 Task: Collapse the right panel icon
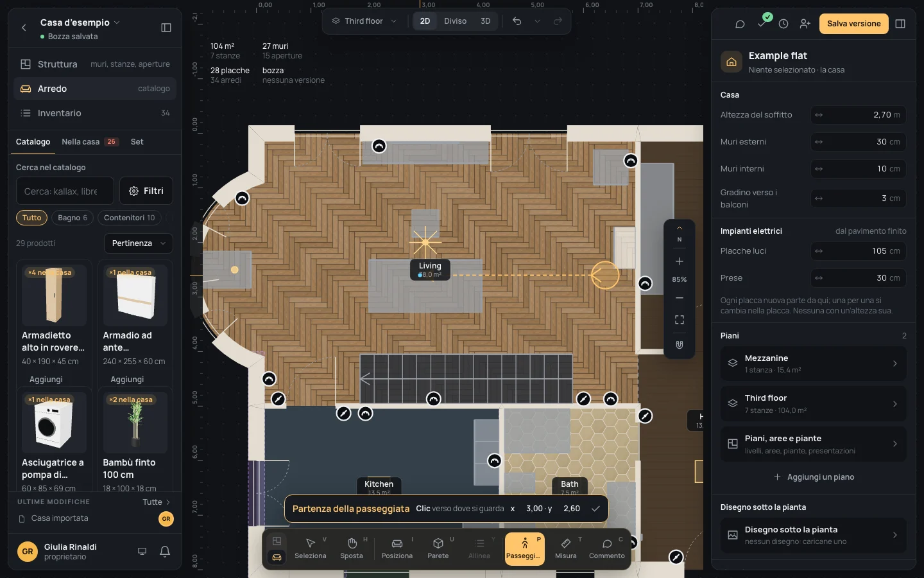(900, 24)
